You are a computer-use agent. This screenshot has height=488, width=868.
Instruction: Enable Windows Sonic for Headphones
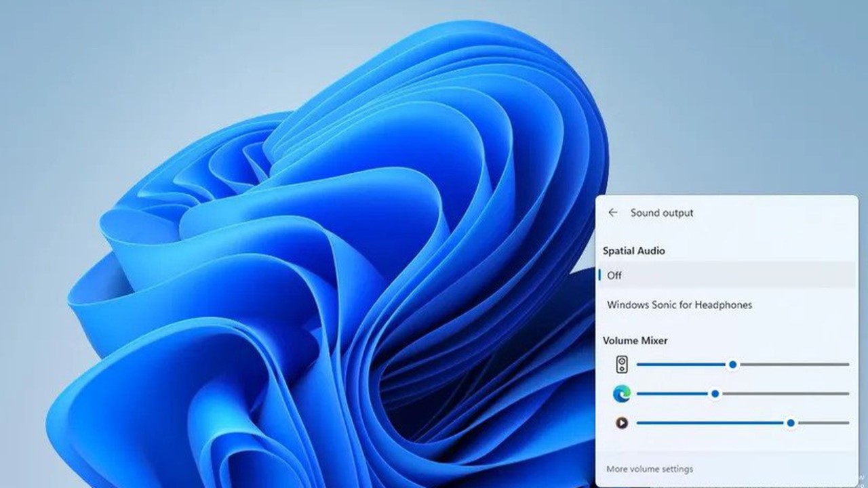727,305
